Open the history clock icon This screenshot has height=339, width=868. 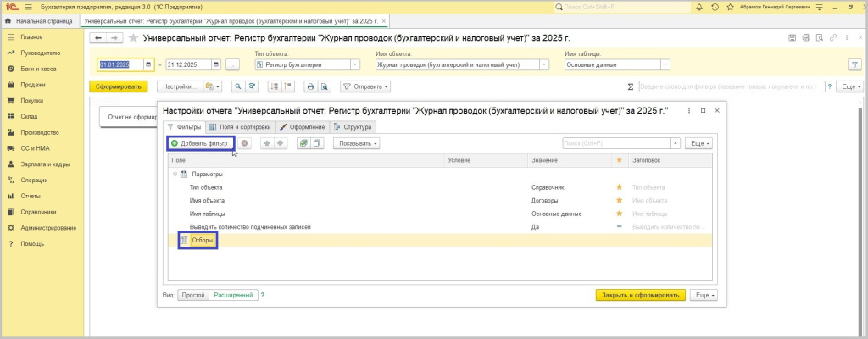[x=716, y=7]
